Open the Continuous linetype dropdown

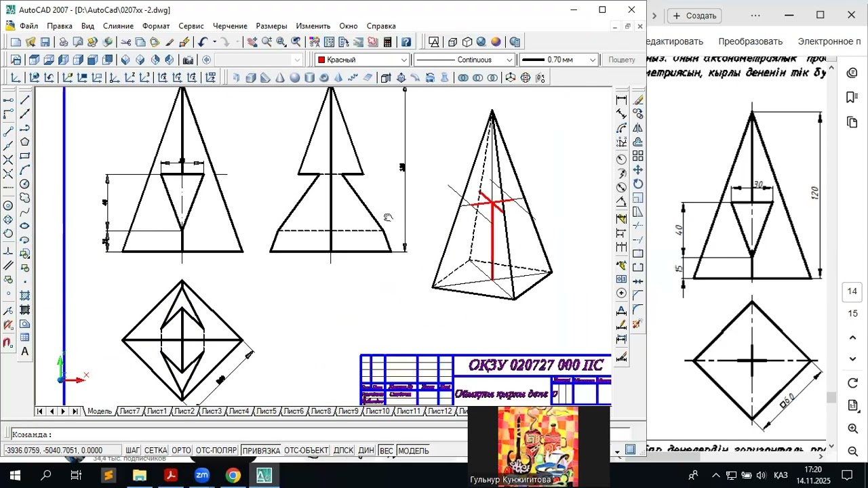(464, 60)
